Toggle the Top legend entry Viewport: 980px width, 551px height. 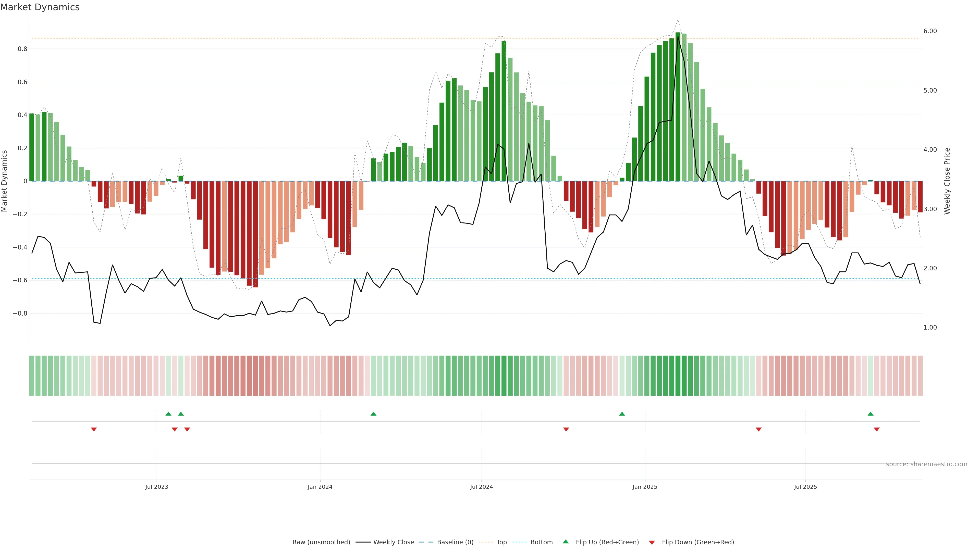[501, 542]
